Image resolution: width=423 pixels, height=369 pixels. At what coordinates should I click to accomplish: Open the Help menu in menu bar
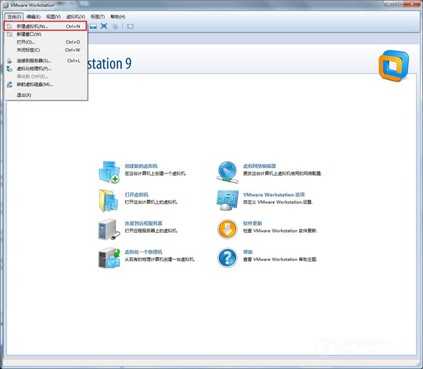tap(117, 17)
